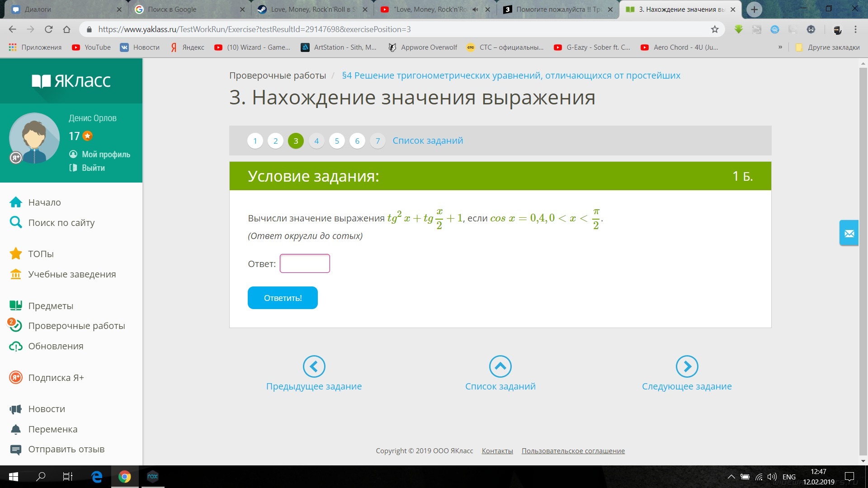Click the mail envelope feedback icon
This screenshot has height=488, width=868.
(x=849, y=233)
